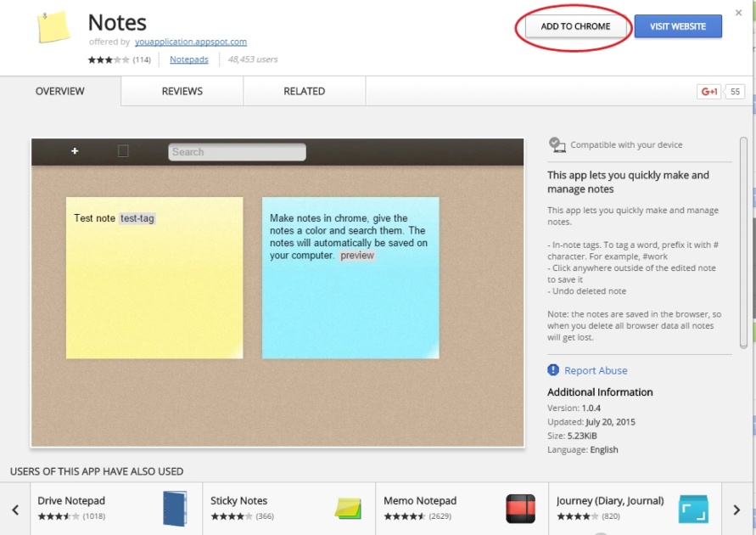Click the Memo Notepad star rating
Image resolution: width=756 pixels, height=535 pixels.
(405, 516)
